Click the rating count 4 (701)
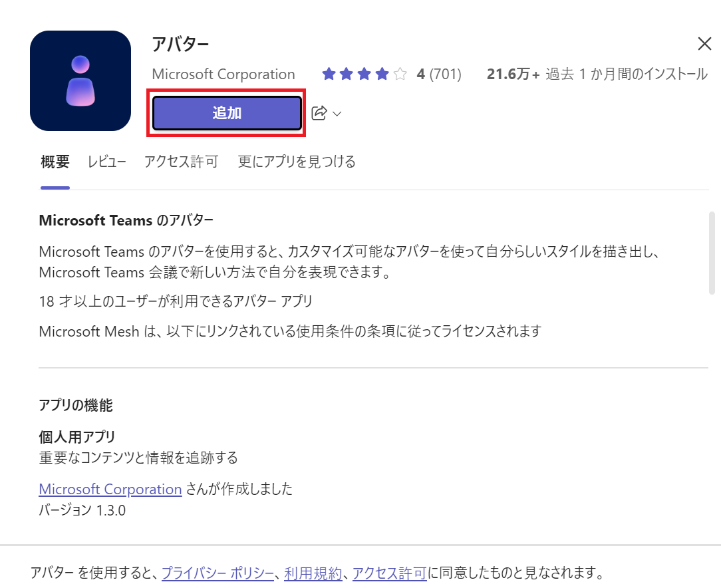This screenshot has height=588, width=721. coord(439,74)
